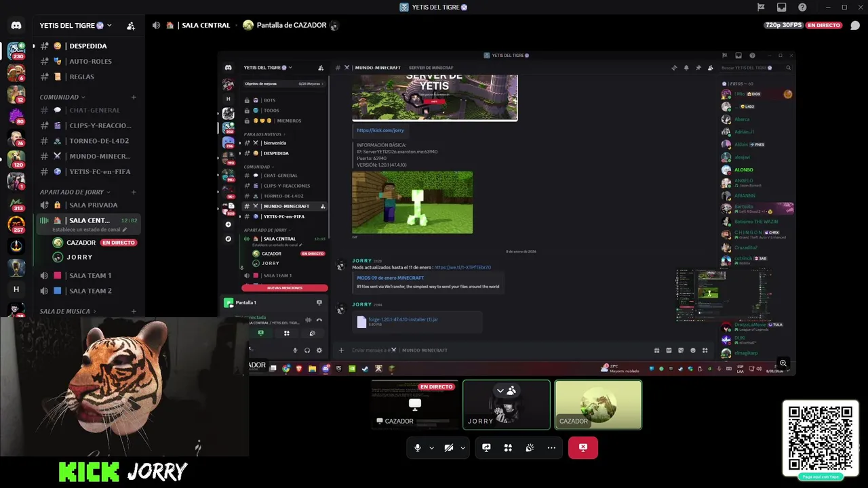This screenshot has height=488, width=868.
Task: Click magnifier zoom icon on stream corner
Action: (783, 363)
